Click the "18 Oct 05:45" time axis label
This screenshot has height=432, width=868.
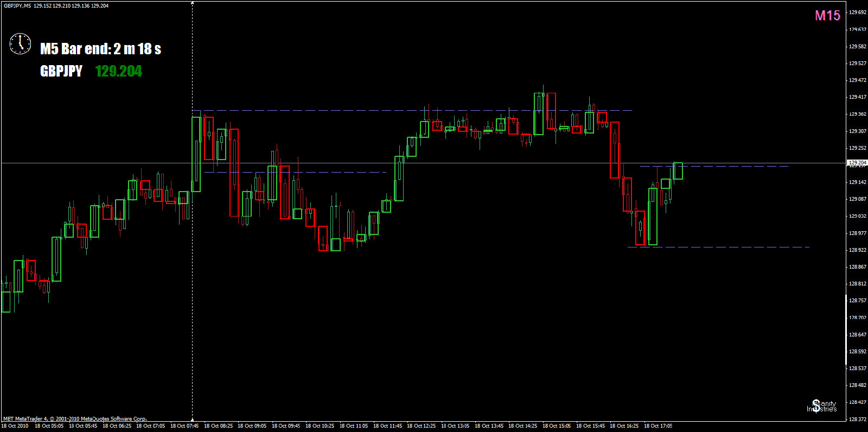click(83, 426)
